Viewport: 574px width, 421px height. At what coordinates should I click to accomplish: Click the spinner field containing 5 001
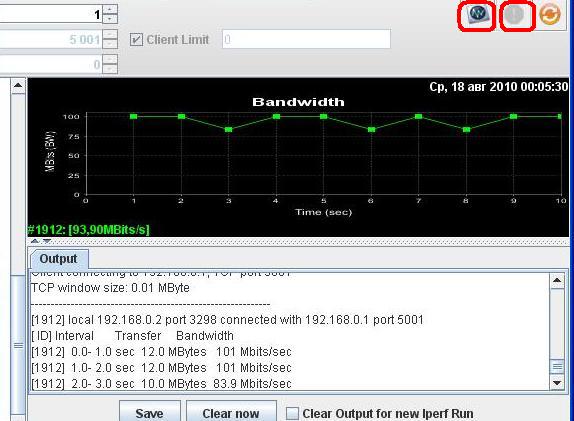51,39
